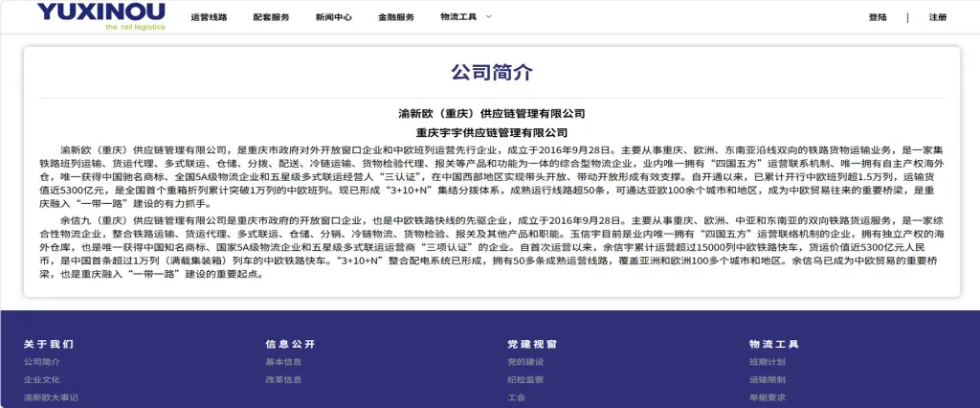This screenshot has width=980, height=408.
Task: Open the 运输限制 footer link
Action: coord(767,379)
